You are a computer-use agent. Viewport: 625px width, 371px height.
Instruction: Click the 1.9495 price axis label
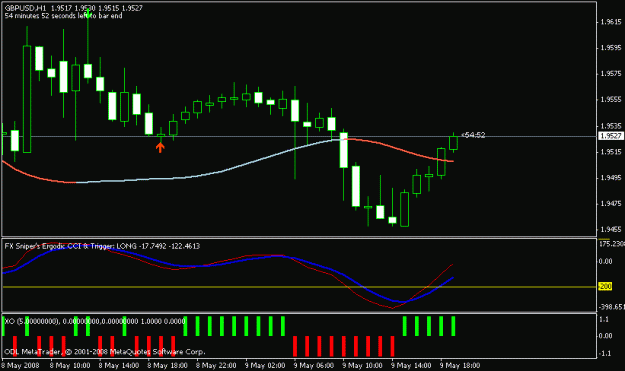pos(611,178)
